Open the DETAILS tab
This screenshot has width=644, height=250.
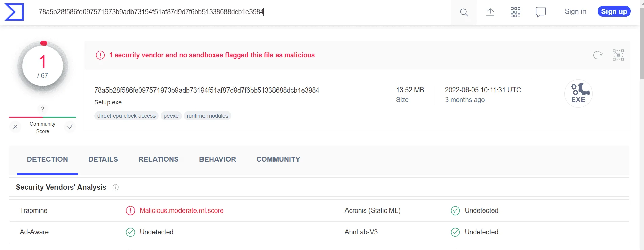point(103,159)
